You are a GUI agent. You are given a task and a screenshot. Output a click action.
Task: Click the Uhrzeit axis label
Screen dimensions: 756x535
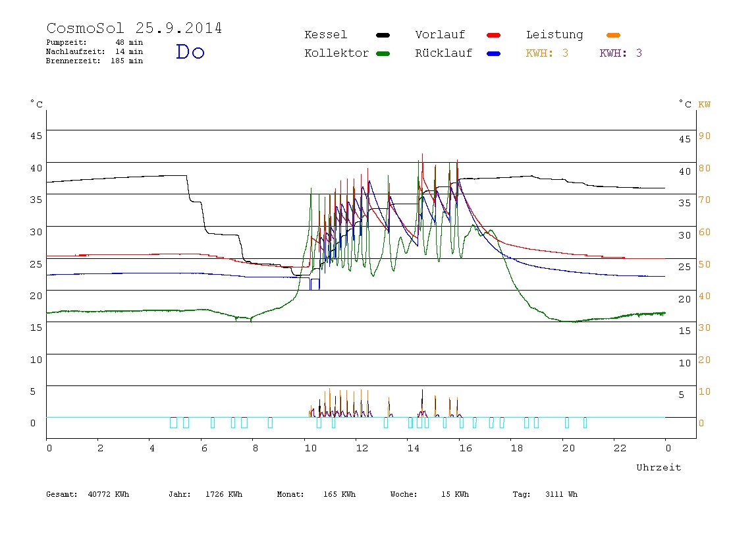click(659, 467)
